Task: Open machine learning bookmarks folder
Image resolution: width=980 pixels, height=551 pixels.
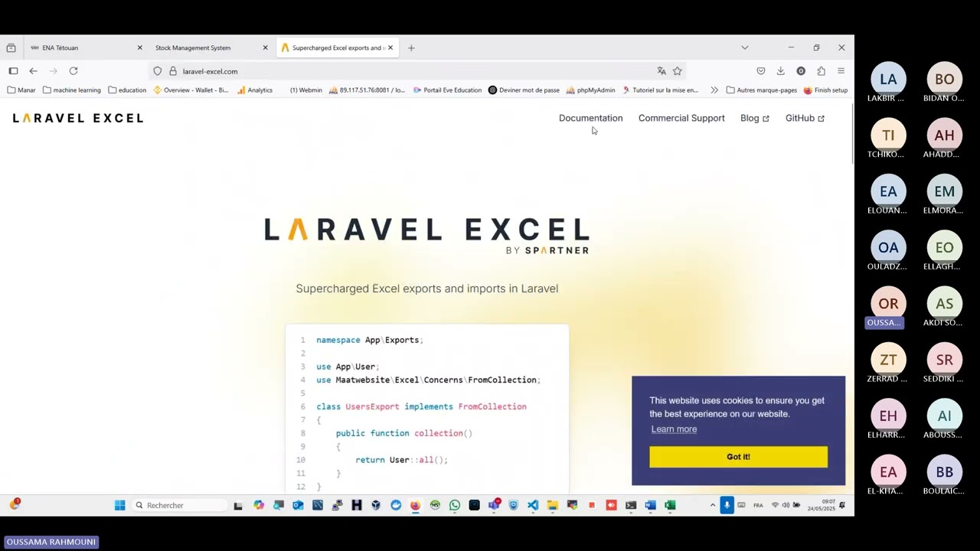Action: [x=72, y=90]
